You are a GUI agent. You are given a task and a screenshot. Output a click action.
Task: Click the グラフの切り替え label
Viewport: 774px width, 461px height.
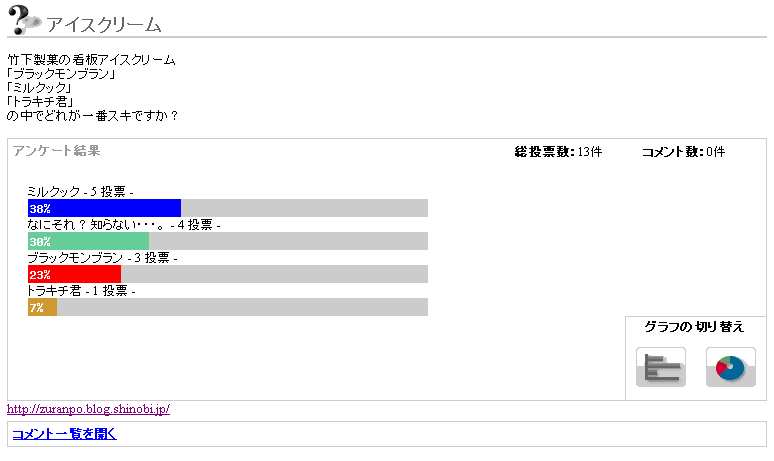pyautogui.click(x=694, y=327)
